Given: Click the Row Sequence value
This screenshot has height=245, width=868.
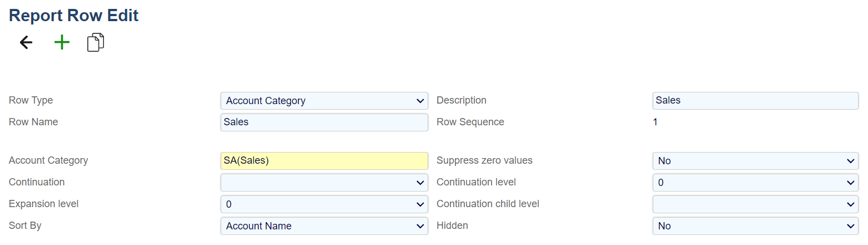Looking at the screenshot, I should coord(655,122).
